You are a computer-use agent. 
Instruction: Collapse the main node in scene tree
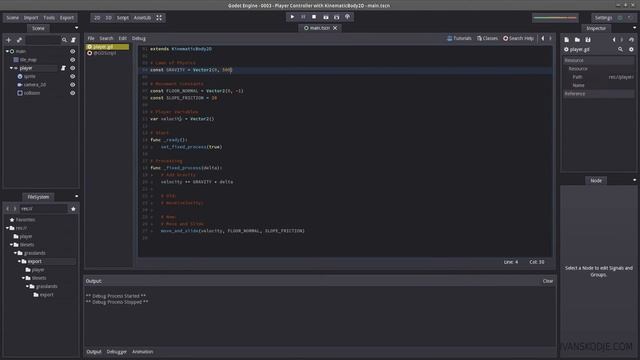[7, 51]
